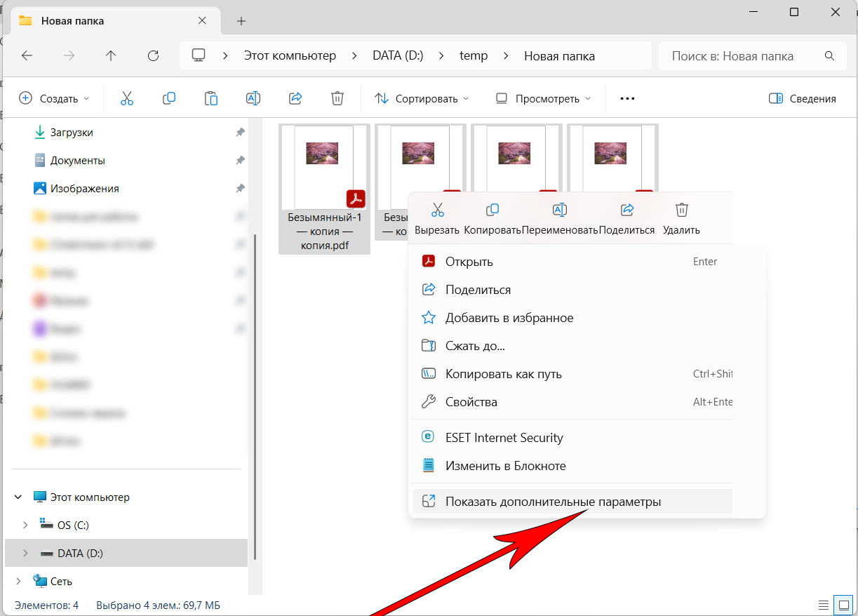The image size is (858, 616).
Task: Click the toolbar Delete trash icon
Action: (337, 99)
